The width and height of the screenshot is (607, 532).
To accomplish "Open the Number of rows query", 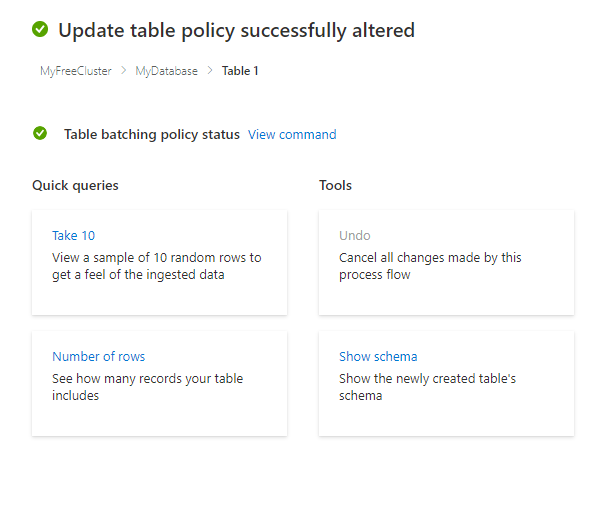I will click(98, 357).
